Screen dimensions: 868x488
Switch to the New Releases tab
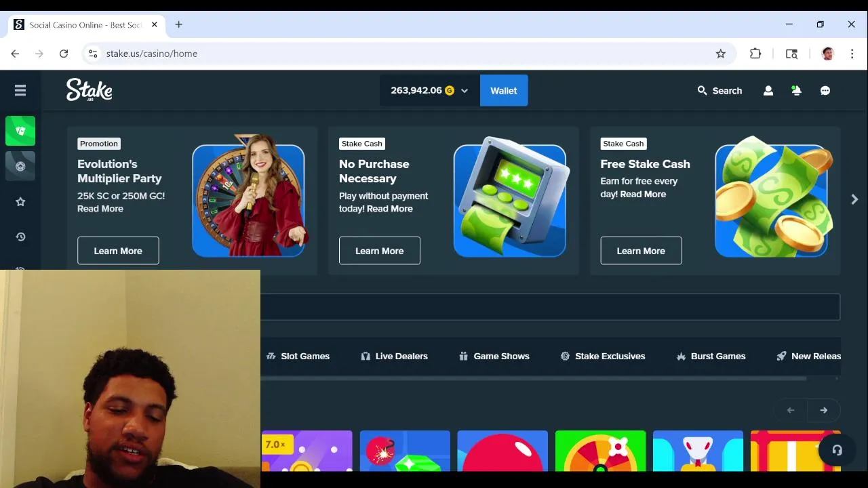809,356
